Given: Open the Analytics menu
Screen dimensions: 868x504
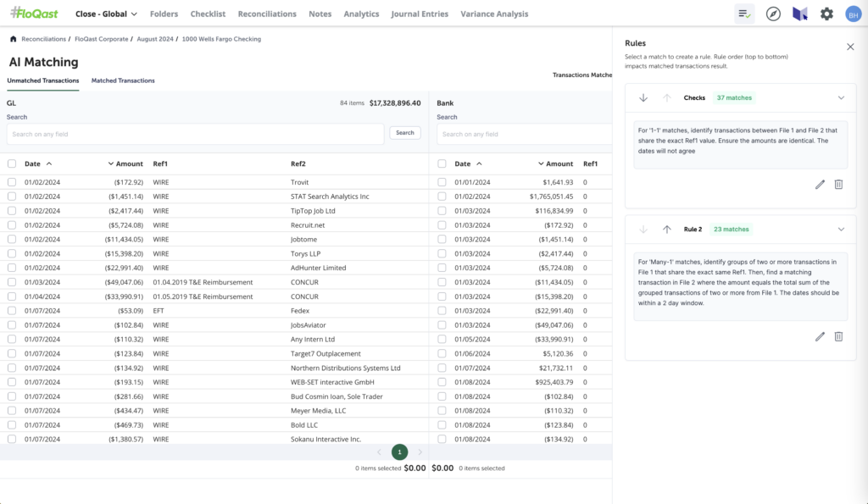Looking at the screenshot, I should pos(361,14).
